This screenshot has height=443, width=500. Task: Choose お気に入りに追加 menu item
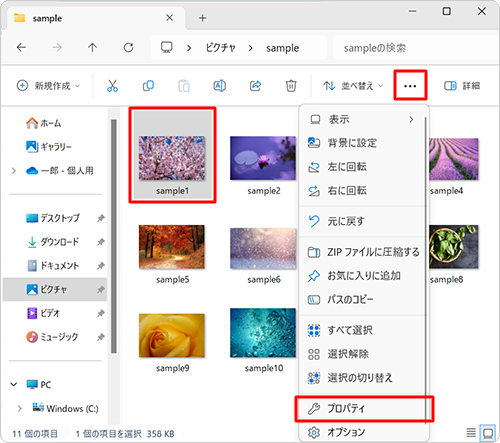tap(362, 276)
